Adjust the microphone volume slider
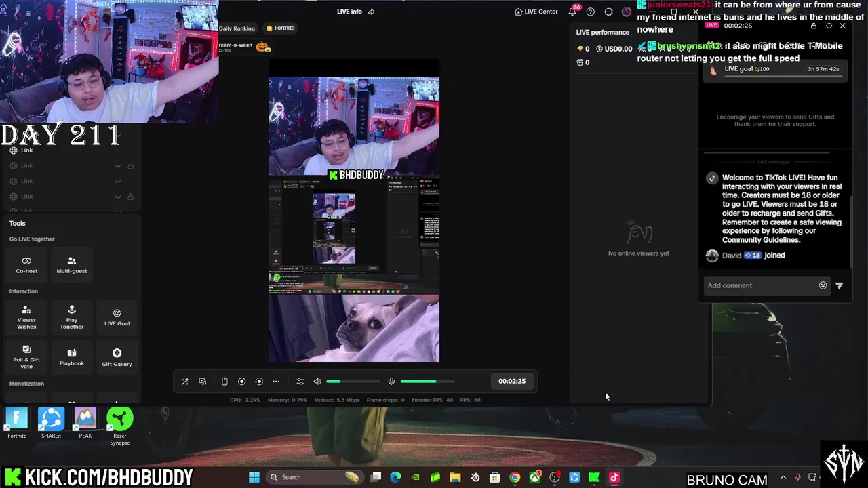 427,382
